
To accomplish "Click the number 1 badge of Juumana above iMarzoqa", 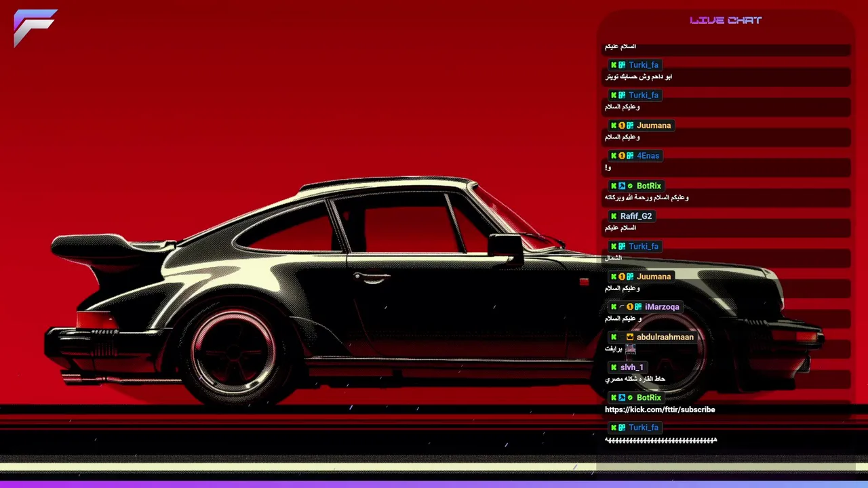I will 622,277.
